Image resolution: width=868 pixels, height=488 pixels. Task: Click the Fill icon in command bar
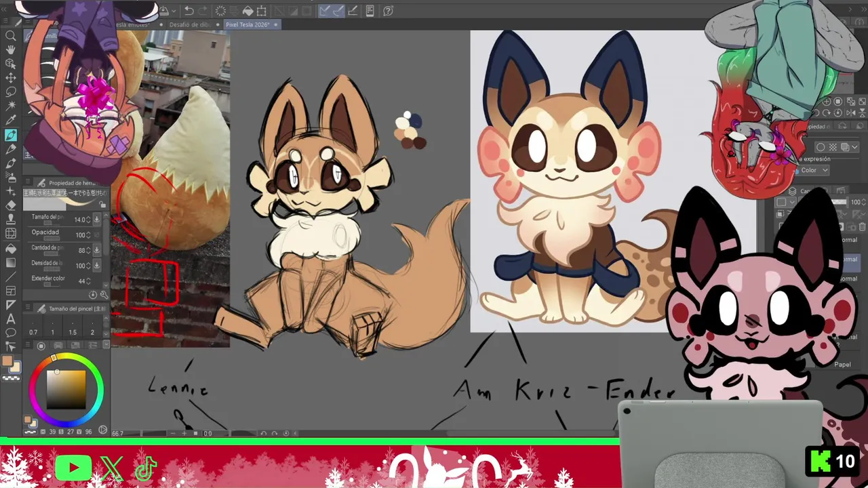click(x=248, y=11)
